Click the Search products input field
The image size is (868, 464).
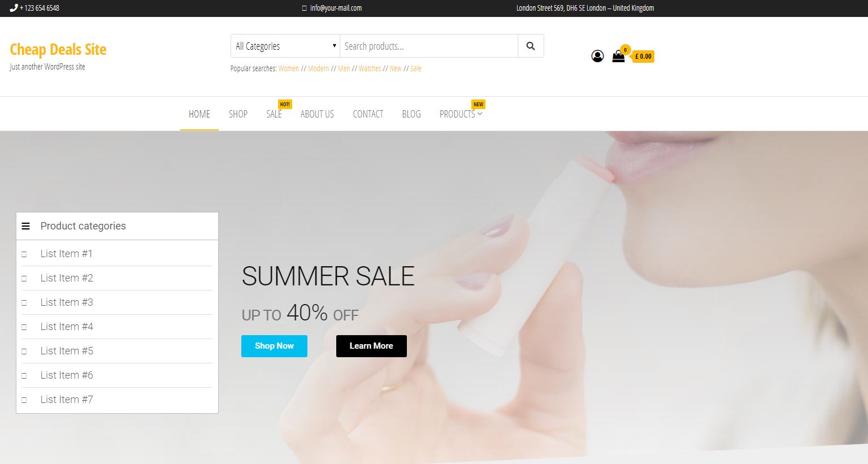click(x=429, y=46)
